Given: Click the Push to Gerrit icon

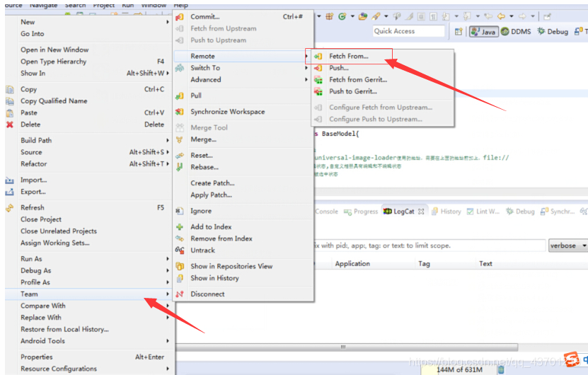Looking at the screenshot, I should (318, 91).
